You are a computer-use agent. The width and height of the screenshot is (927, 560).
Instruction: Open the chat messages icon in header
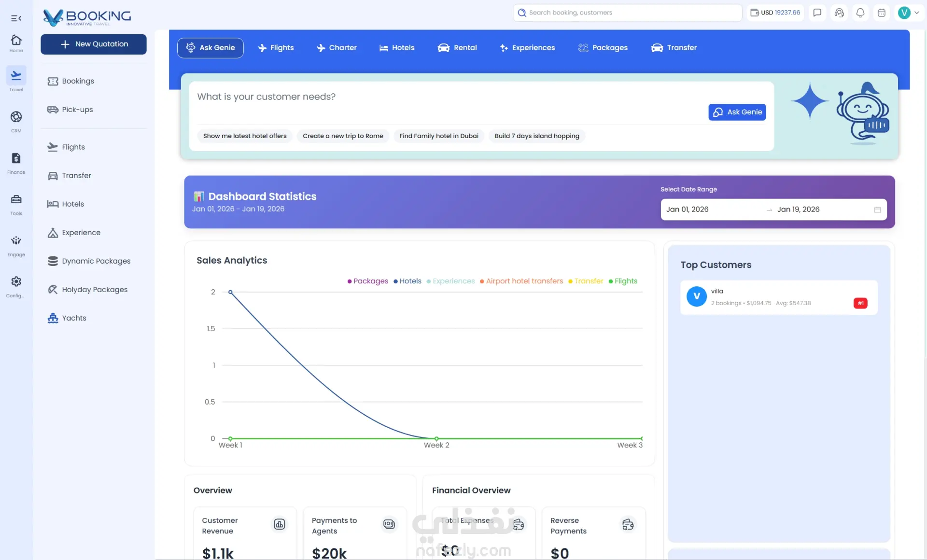click(x=817, y=13)
